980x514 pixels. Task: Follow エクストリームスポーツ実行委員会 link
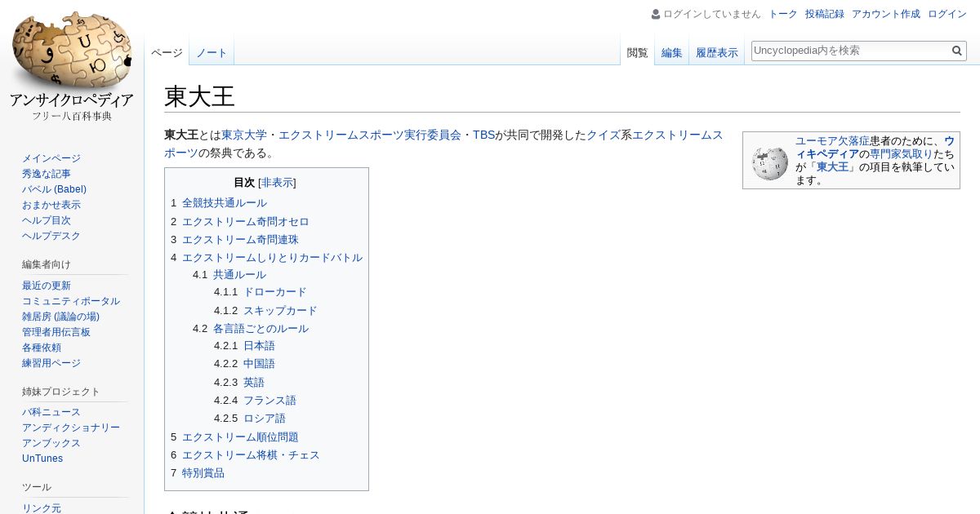click(x=370, y=135)
